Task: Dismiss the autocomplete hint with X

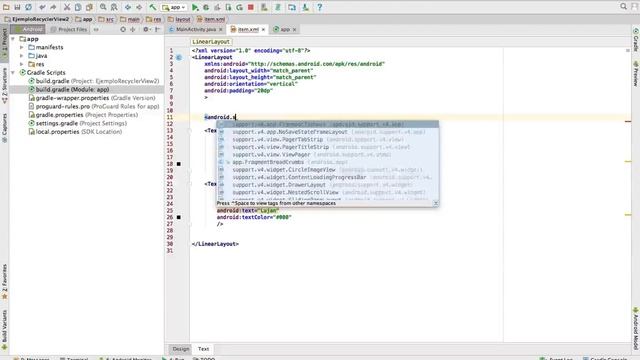Action: (436, 203)
